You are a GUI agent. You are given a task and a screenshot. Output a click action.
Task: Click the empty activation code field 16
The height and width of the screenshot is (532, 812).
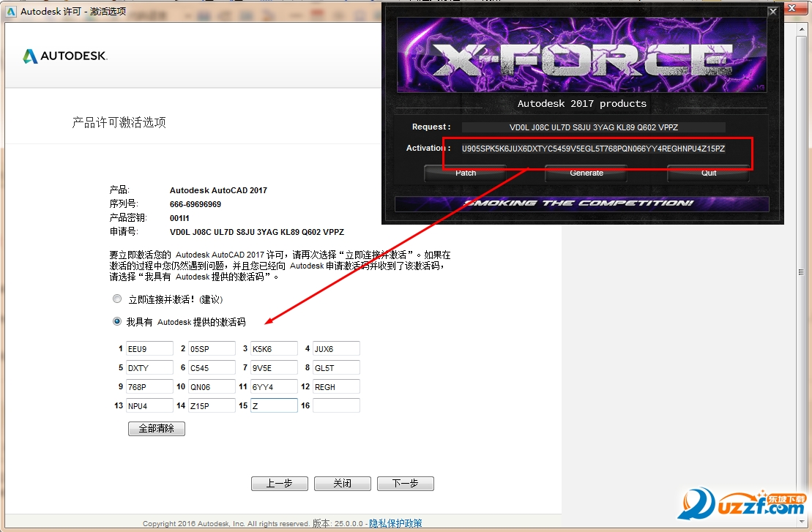335,405
